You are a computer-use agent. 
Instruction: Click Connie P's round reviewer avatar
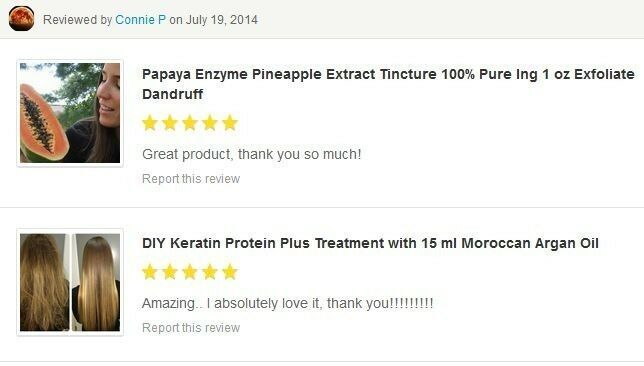(x=21, y=19)
